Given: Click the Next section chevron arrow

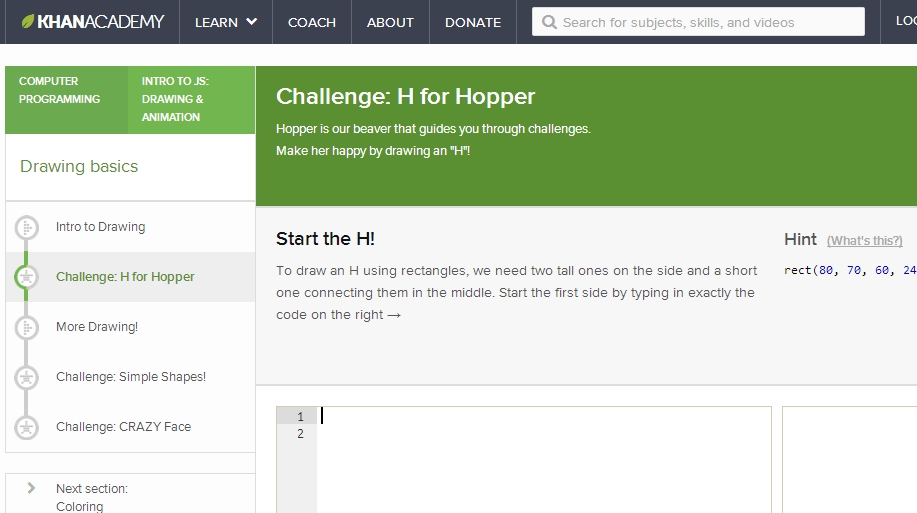Looking at the screenshot, I should pos(31,488).
